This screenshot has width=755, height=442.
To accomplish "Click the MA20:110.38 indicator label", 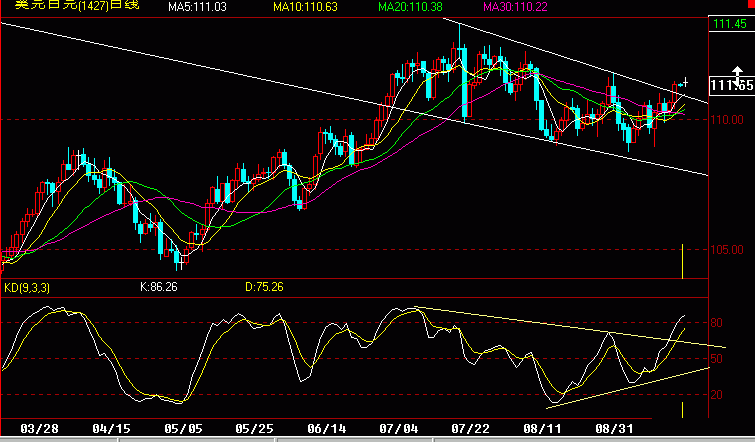I will pyautogui.click(x=410, y=7).
